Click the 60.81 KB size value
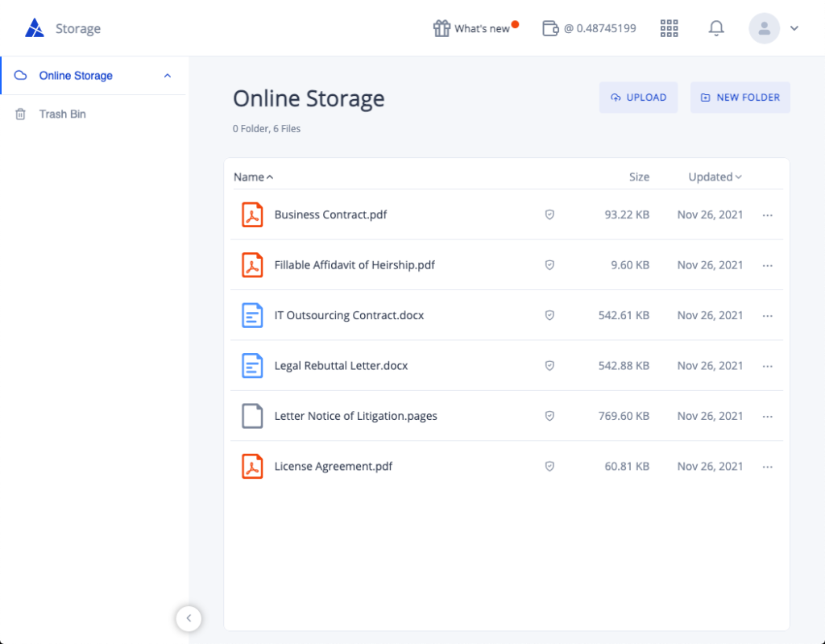Screen dimensions: 825x644 [x=627, y=466]
